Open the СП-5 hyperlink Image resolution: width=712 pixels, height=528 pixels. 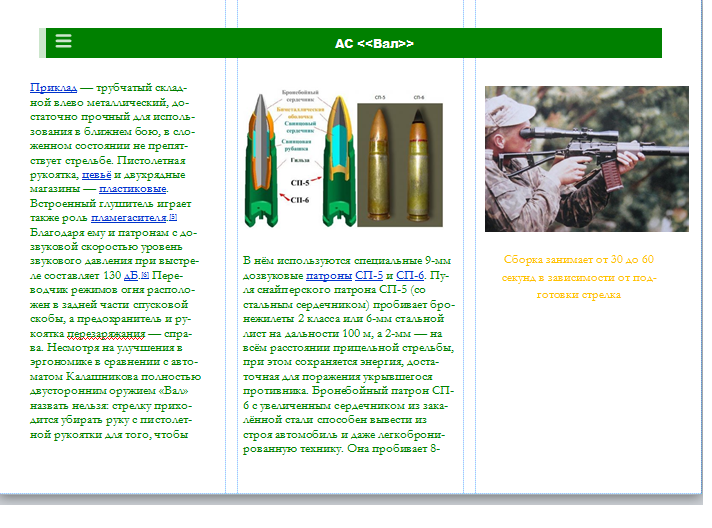[369, 276]
